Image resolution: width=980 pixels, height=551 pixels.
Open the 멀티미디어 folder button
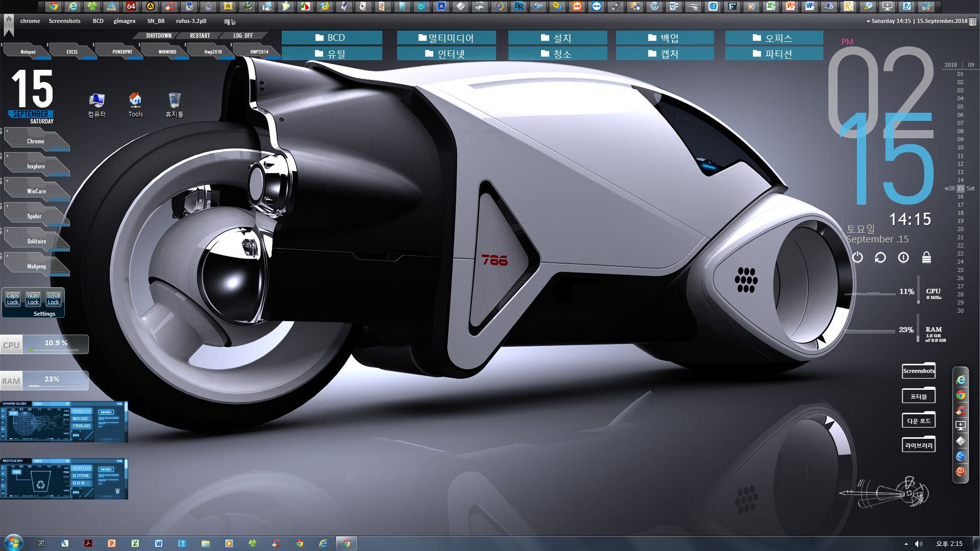[446, 38]
